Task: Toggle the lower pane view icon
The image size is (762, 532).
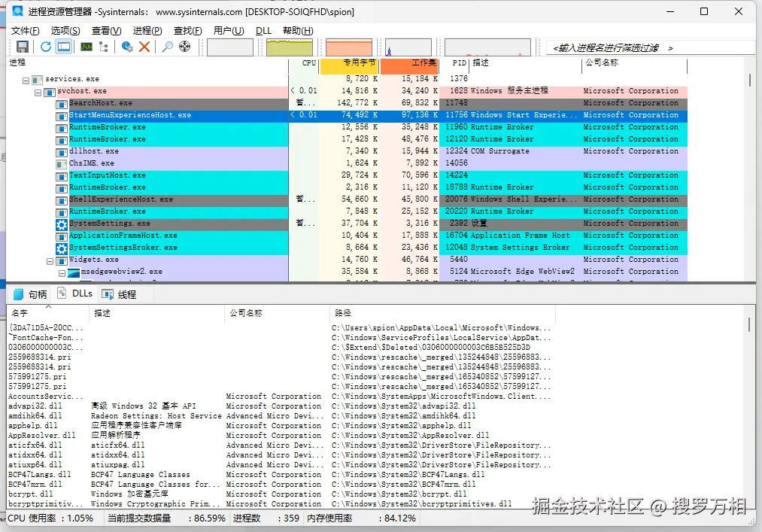Action: click(x=64, y=47)
